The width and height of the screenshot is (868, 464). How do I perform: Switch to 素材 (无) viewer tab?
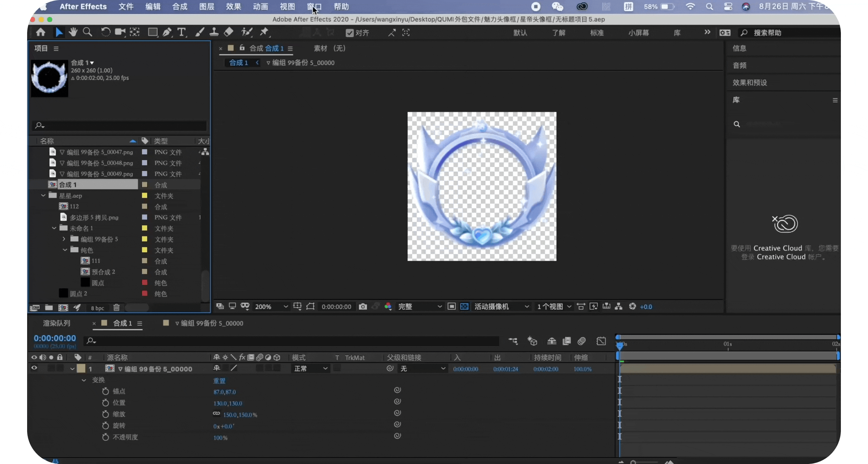tap(330, 48)
